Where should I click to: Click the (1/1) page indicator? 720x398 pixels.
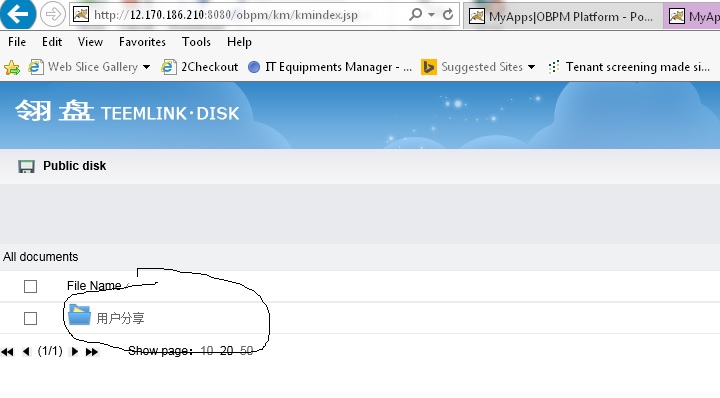[x=50, y=351]
